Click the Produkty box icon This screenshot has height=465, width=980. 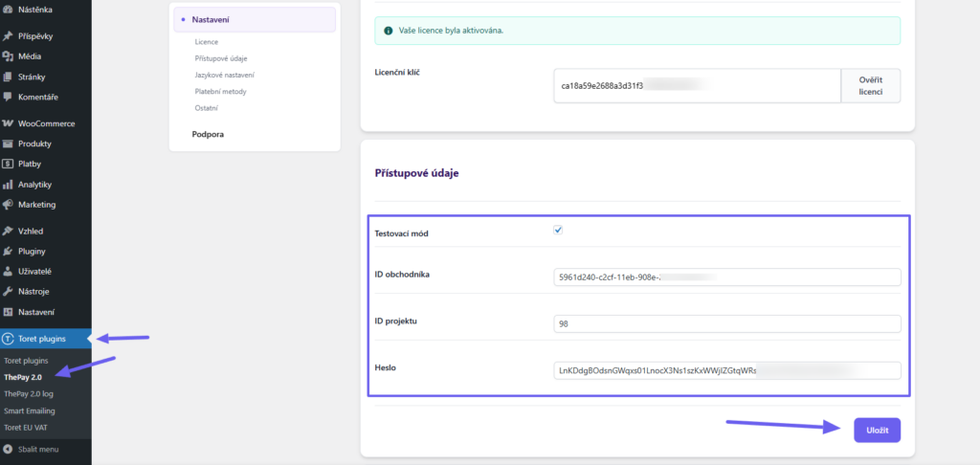click(8, 144)
